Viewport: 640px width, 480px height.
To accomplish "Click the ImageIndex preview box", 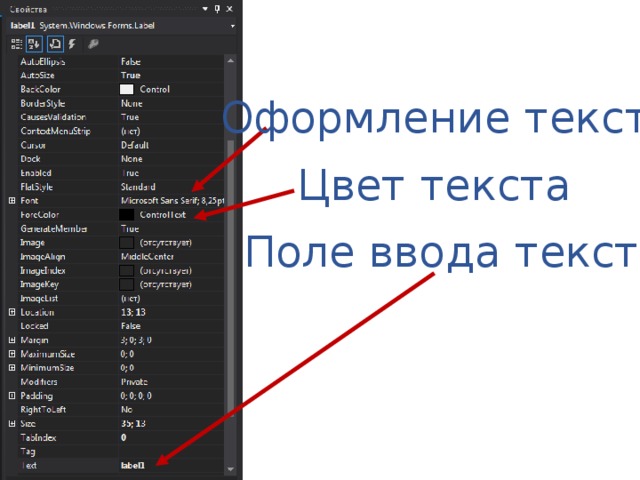I will point(127,270).
